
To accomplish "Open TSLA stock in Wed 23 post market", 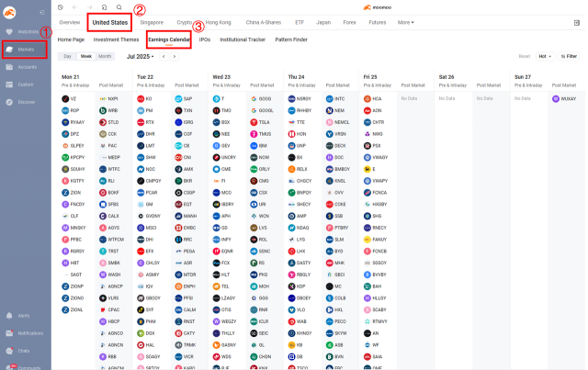I will [x=261, y=122].
